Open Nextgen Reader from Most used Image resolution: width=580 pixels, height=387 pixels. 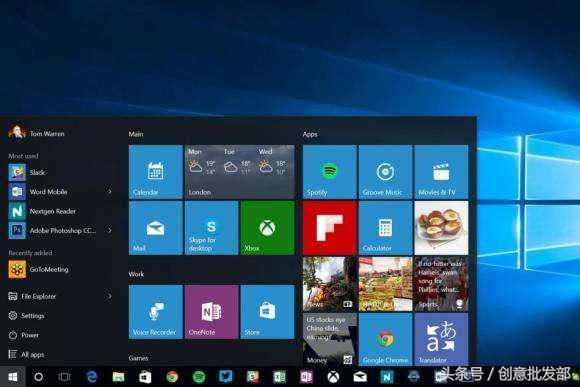click(59, 211)
